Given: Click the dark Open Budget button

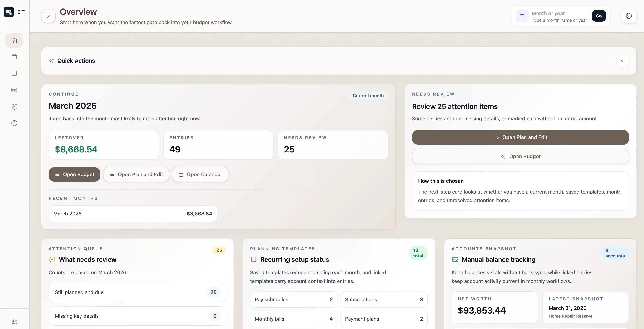Looking at the screenshot, I should (74, 174).
